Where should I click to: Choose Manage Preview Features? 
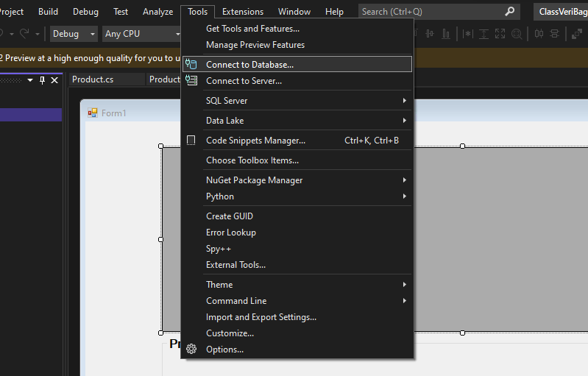297,45
